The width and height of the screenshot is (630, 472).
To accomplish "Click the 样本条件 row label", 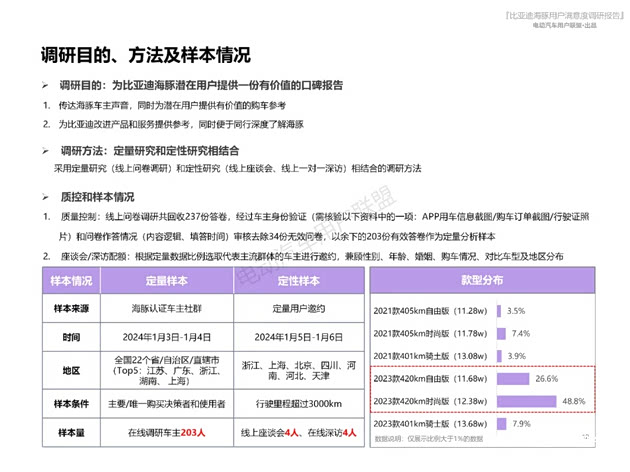I will [x=74, y=404].
